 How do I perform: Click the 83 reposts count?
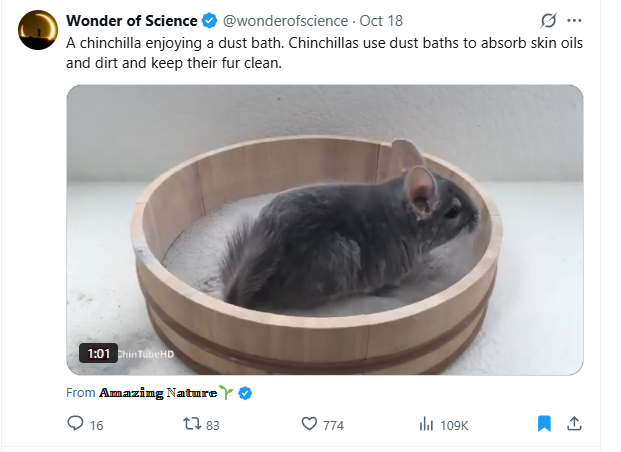coord(213,425)
